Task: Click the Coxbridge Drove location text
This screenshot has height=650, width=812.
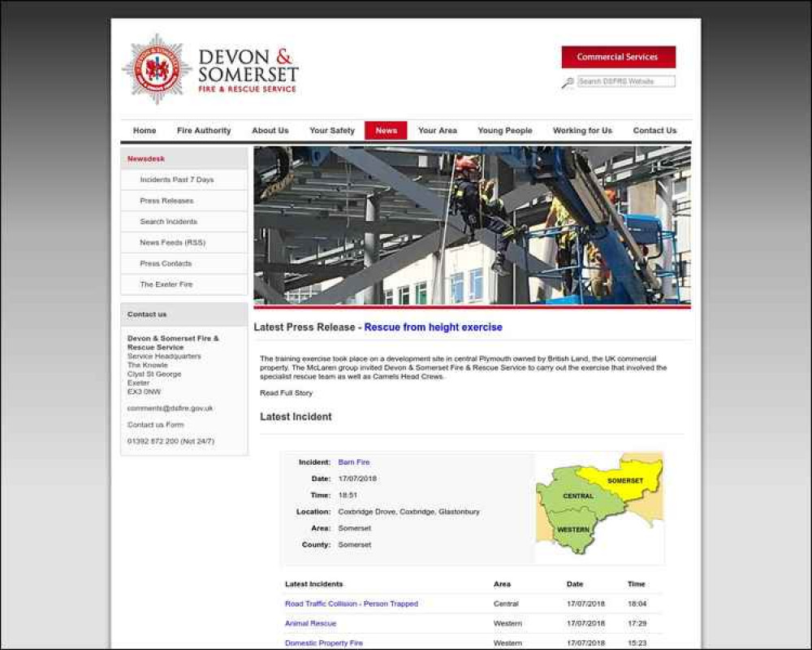Action: (x=408, y=512)
